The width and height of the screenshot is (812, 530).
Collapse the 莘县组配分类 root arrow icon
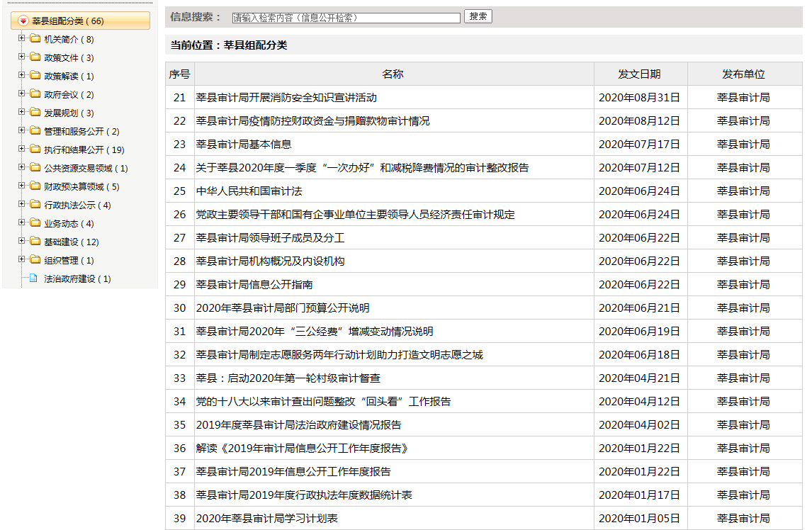pos(23,21)
